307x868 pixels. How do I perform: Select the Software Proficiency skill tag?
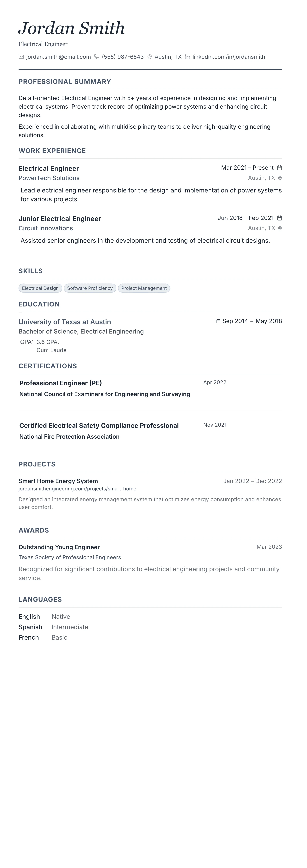pyautogui.click(x=90, y=288)
